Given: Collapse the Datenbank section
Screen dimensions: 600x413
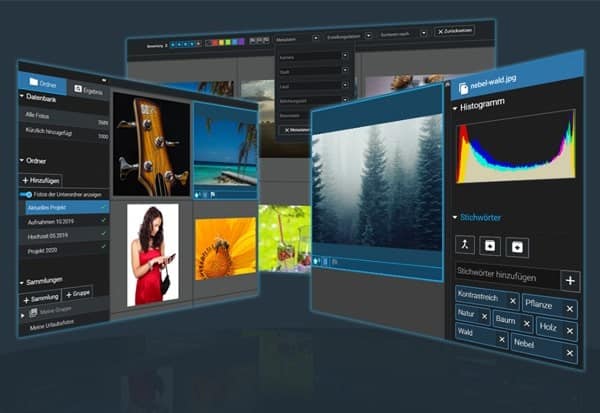Looking at the screenshot, I should click(22, 96).
